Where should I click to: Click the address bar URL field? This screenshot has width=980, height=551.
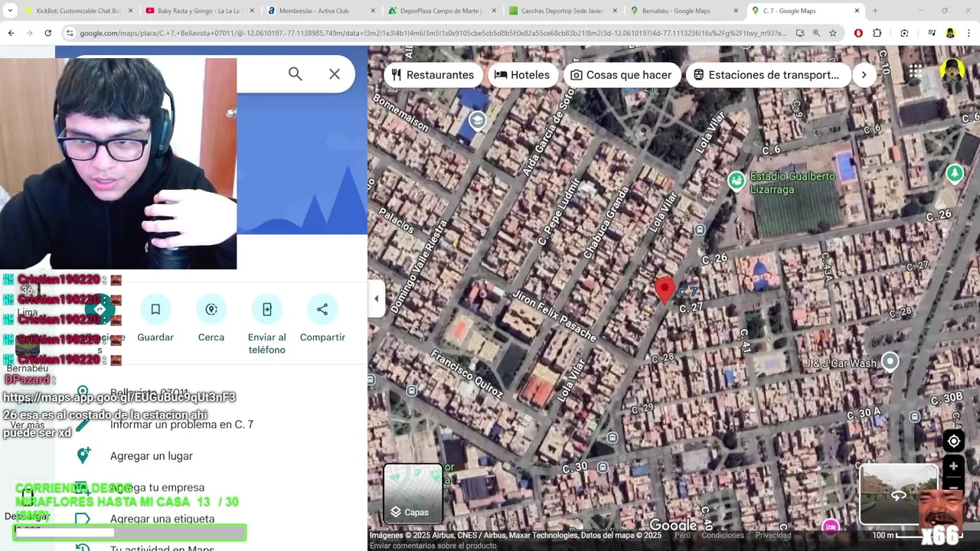pos(433,33)
